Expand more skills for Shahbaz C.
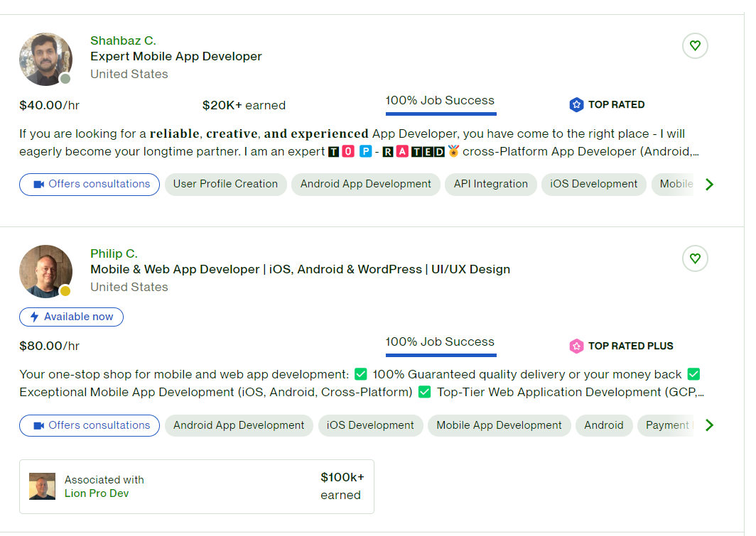Viewport: 756px width, 536px height. click(708, 185)
